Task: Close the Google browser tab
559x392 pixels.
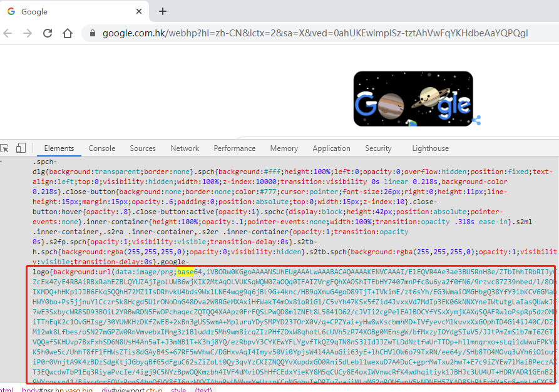Action: pos(139,11)
